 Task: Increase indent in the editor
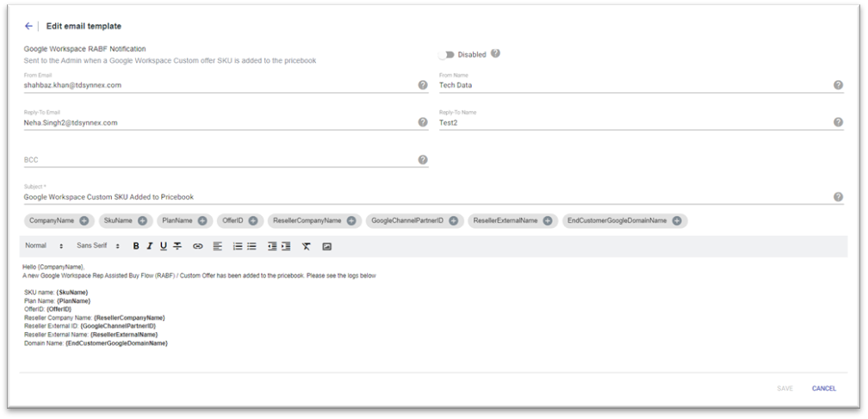click(286, 247)
